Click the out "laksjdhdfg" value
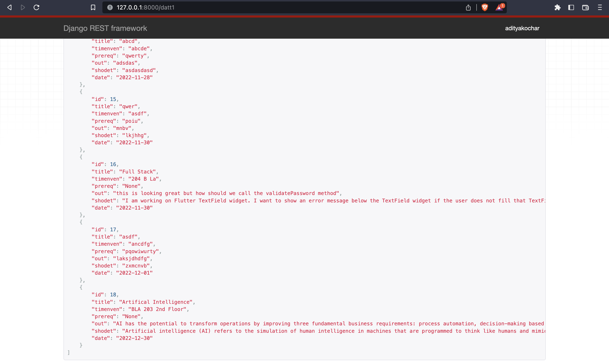The height and width of the screenshot is (364, 609). tap(131, 259)
